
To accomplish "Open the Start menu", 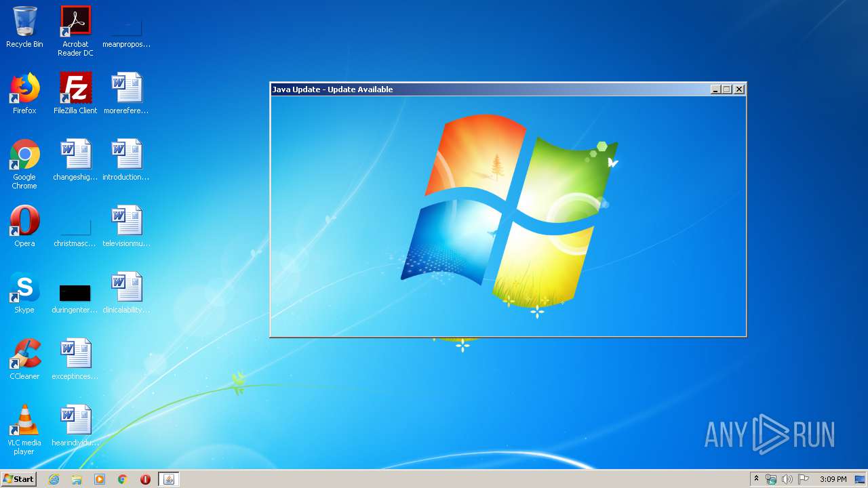I will (19, 479).
